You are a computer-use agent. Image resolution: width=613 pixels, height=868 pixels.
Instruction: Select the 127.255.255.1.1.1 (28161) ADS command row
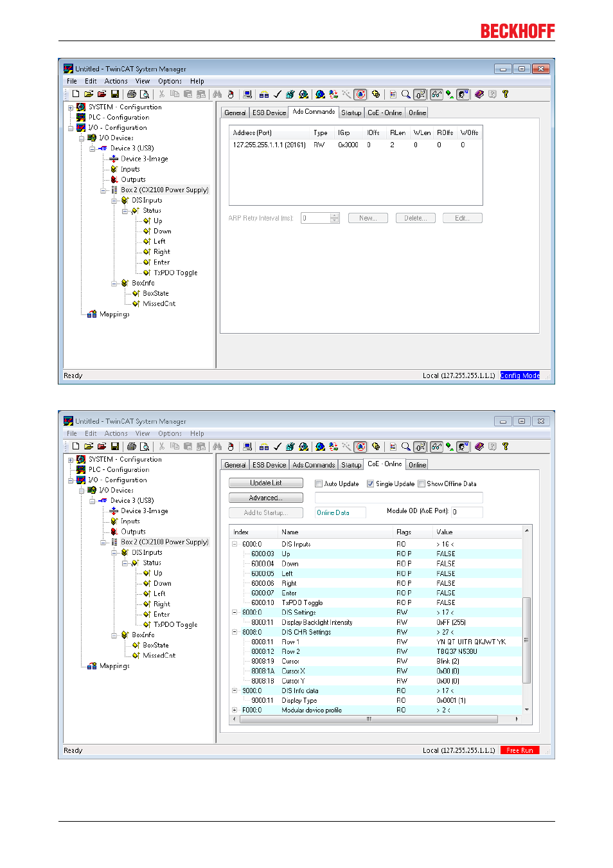tap(355, 145)
